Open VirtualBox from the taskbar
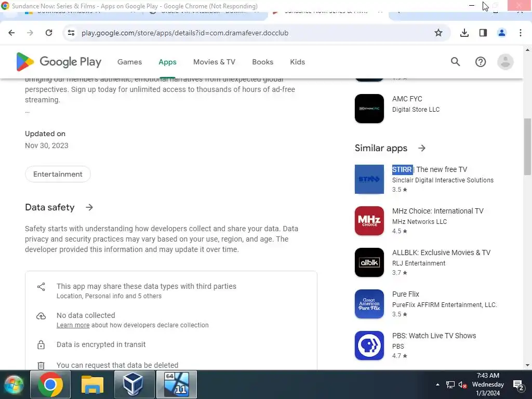 [135, 384]
